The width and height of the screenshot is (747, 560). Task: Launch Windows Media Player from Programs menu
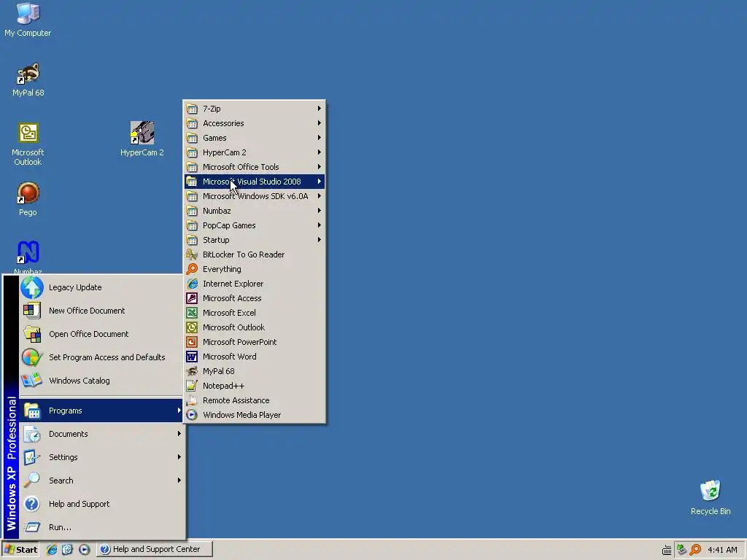pyautogui.click(x=255, y=415)
